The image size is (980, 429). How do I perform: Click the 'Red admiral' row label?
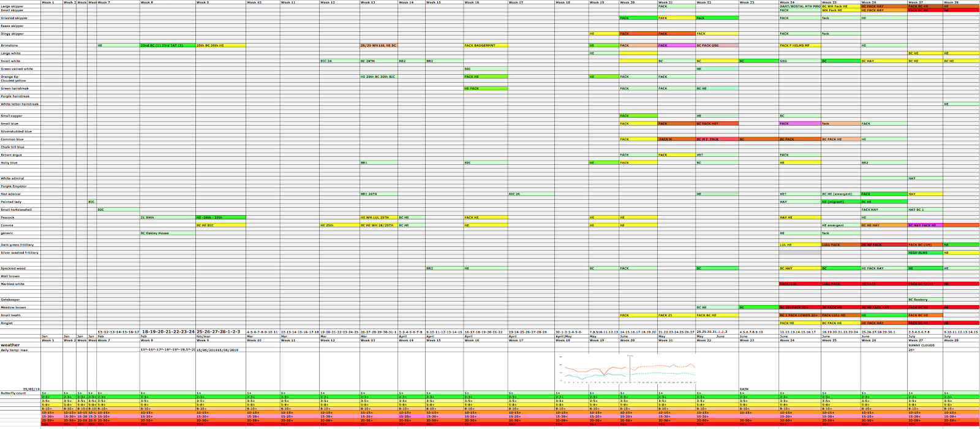(10, 194)
